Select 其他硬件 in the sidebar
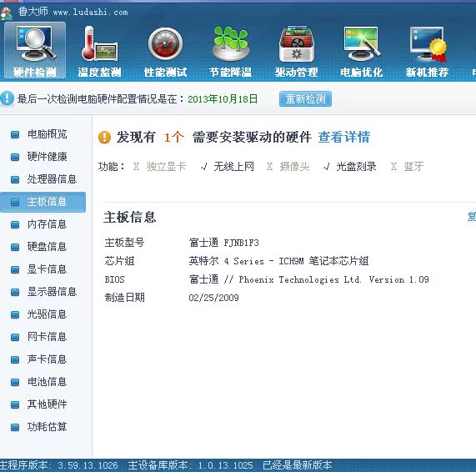 [47, 404]
